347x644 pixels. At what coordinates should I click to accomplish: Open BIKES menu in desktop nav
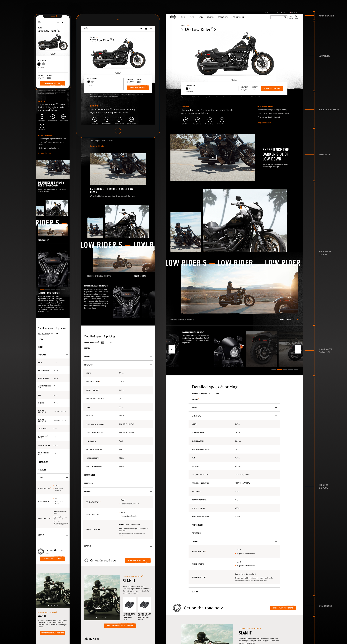click(183, 17)
